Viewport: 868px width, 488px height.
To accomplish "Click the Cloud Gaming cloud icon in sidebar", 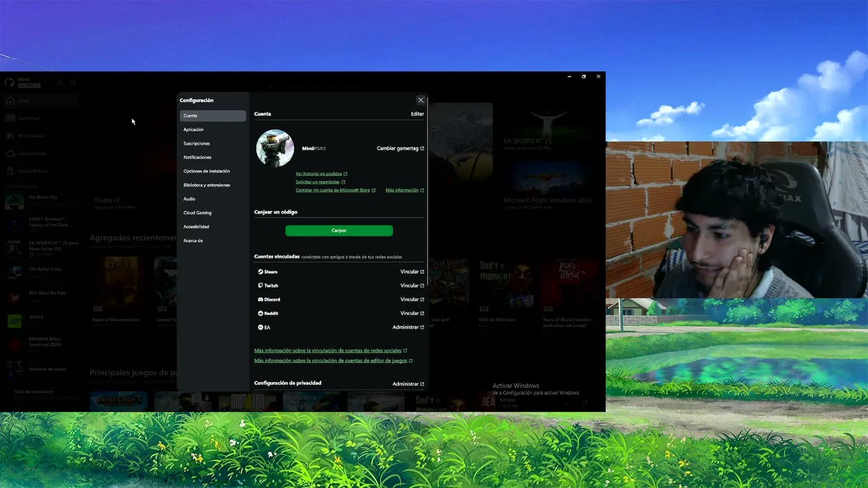I will (9, 153).
